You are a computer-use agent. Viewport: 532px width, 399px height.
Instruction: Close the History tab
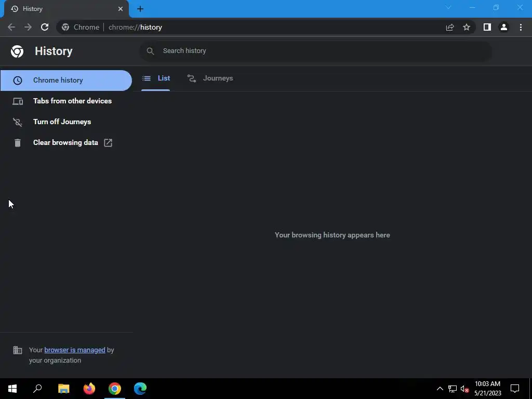click(x=121, y=9)
